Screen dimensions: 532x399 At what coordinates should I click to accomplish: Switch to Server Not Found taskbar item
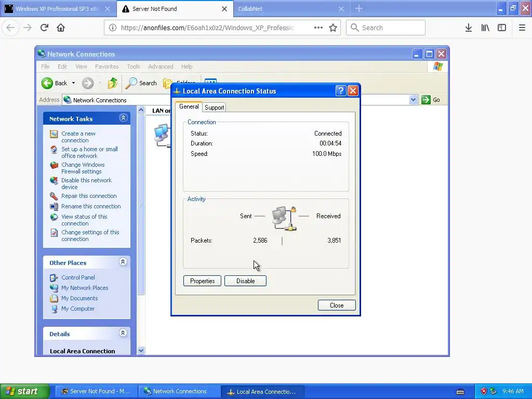(x=96, y=392)
